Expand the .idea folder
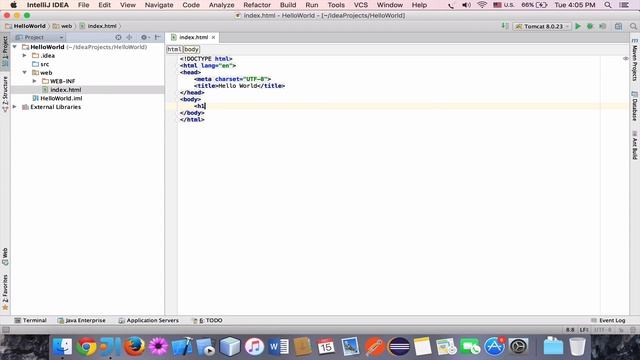This screenshot has height=360, width=640. pos(24,56)
